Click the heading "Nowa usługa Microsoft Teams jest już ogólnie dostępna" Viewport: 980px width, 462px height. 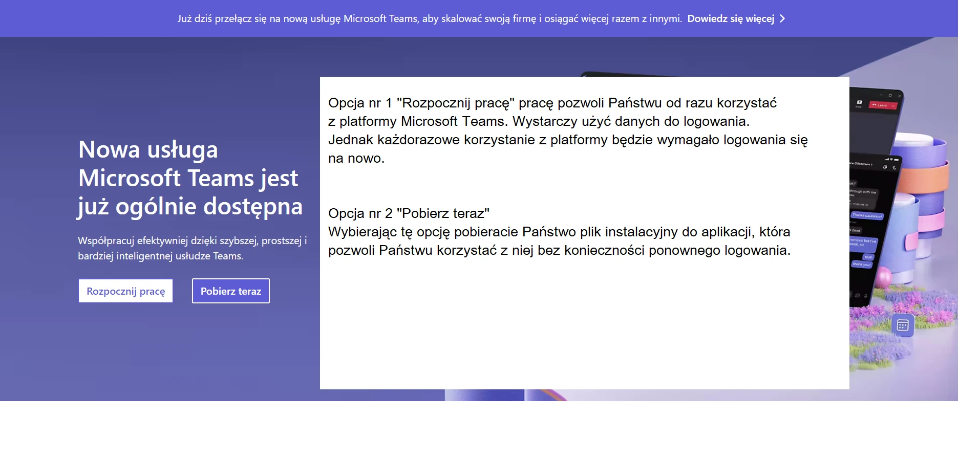tap(190, 178)
